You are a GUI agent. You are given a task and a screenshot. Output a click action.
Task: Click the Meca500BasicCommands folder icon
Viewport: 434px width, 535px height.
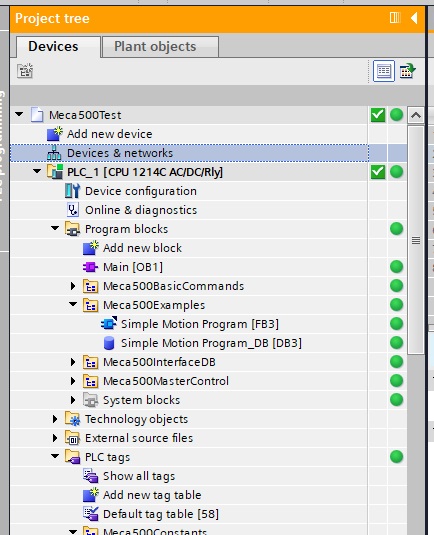tap(91, 286)
